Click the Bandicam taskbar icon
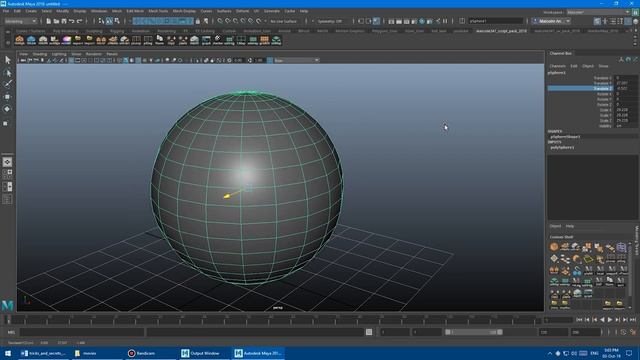 click(x=131, y=353)
